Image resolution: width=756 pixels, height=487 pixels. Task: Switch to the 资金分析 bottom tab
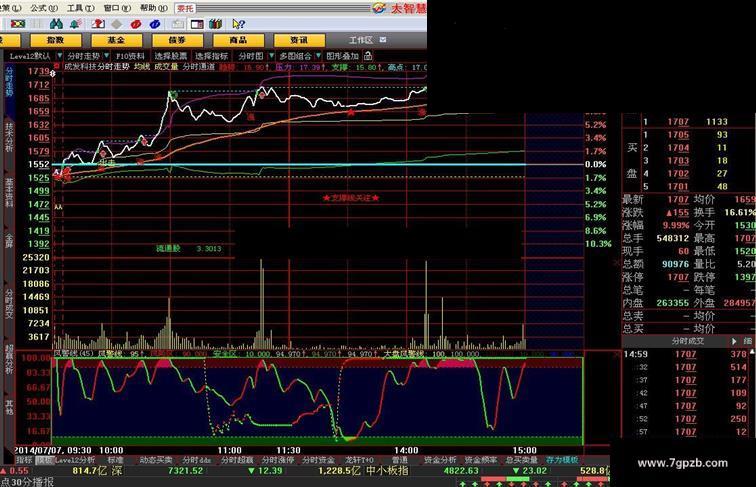(440, 460)
